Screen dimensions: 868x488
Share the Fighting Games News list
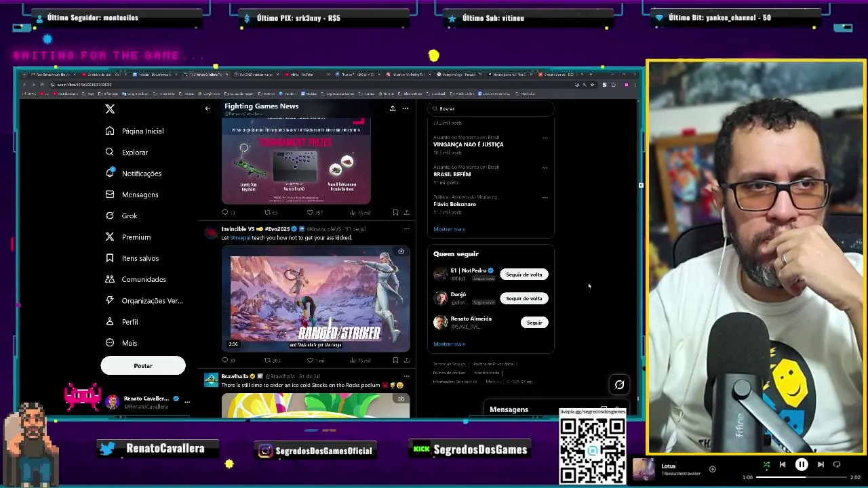coord(392,108)
